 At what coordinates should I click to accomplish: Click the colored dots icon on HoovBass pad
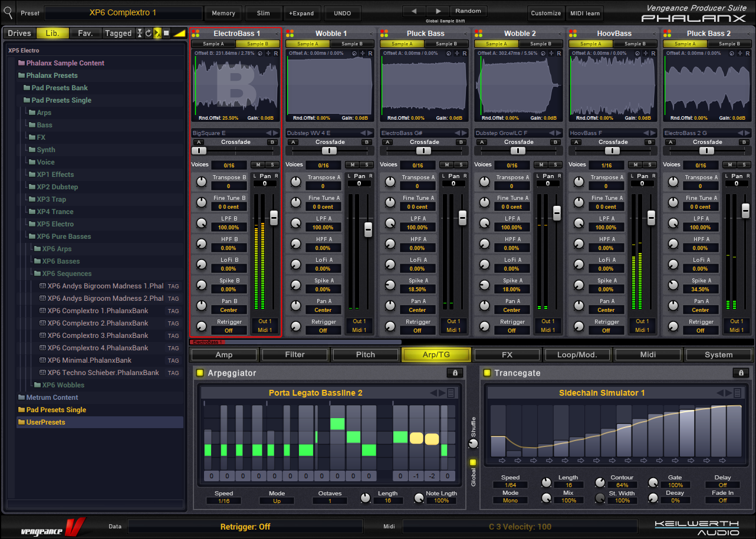[x=573, y=34]
